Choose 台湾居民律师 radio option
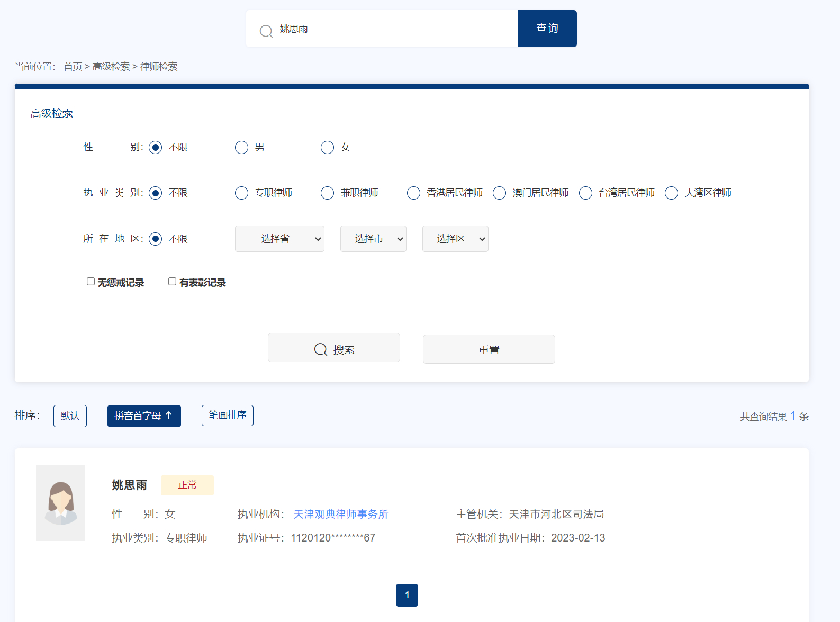Screen dimensions: 840x622 [x=585, y=193]
